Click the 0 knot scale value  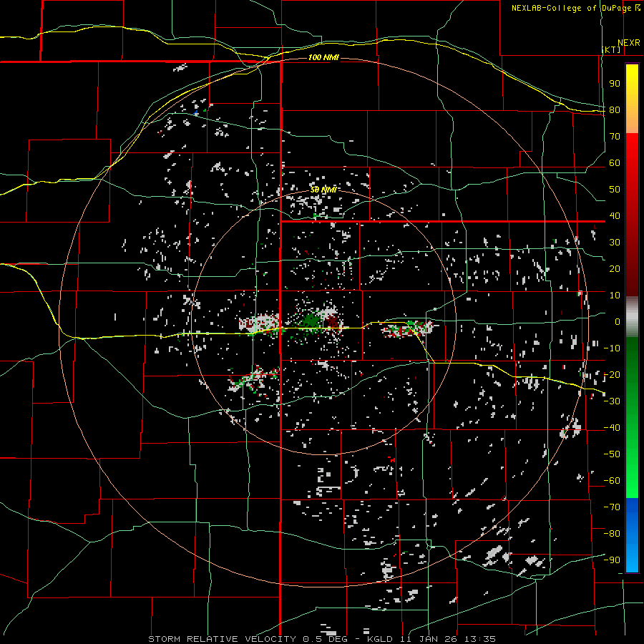tap(618, 321)
